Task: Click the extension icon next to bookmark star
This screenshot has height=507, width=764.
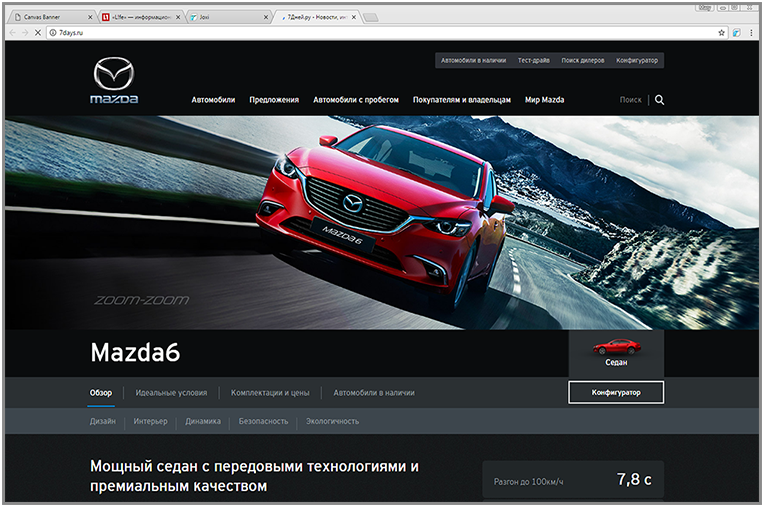Action: pyautogui.click(x=736, y=33)
